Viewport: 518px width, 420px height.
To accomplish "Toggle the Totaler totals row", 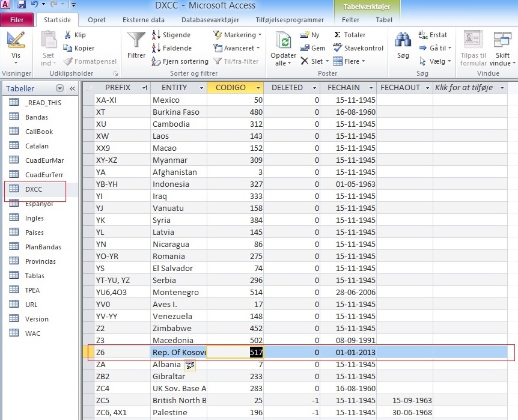I will click(350, 35).
